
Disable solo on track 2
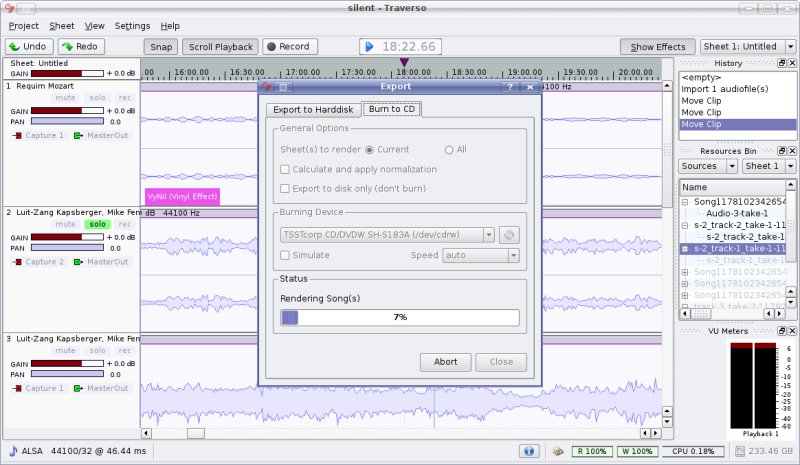pyautogui.click(x=97, y=224)
